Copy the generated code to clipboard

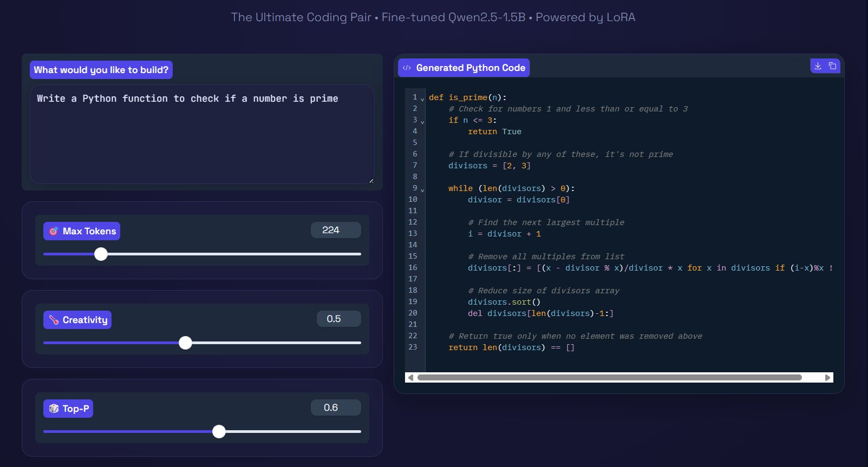(x=832, y=66)
